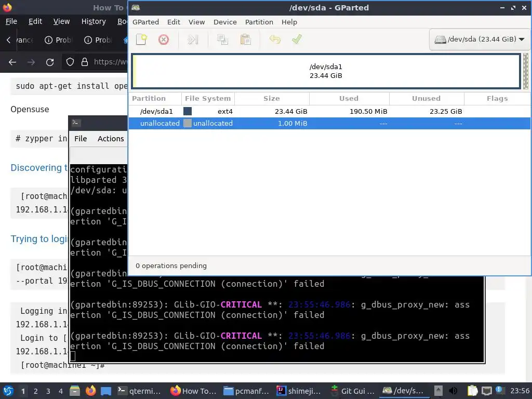532x399 pixels.
Task: Open the File menu in Firefox
Action: (x=11, y=21)
